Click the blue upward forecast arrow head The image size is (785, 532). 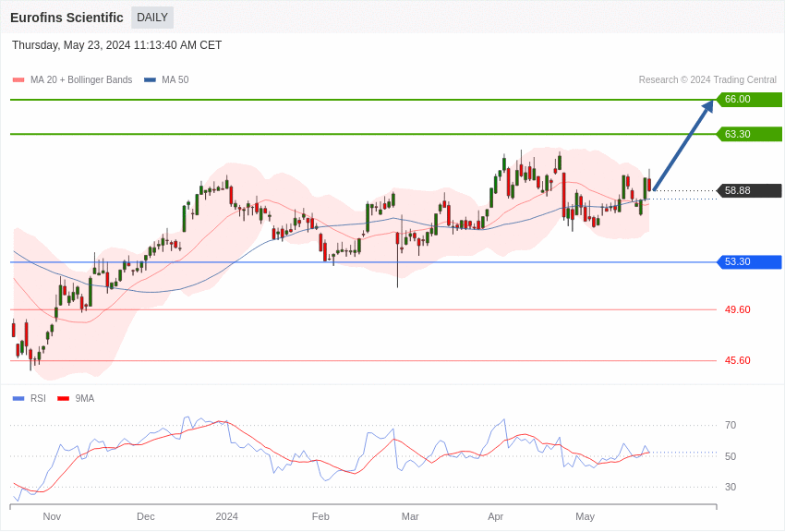(x=707, y=106)
